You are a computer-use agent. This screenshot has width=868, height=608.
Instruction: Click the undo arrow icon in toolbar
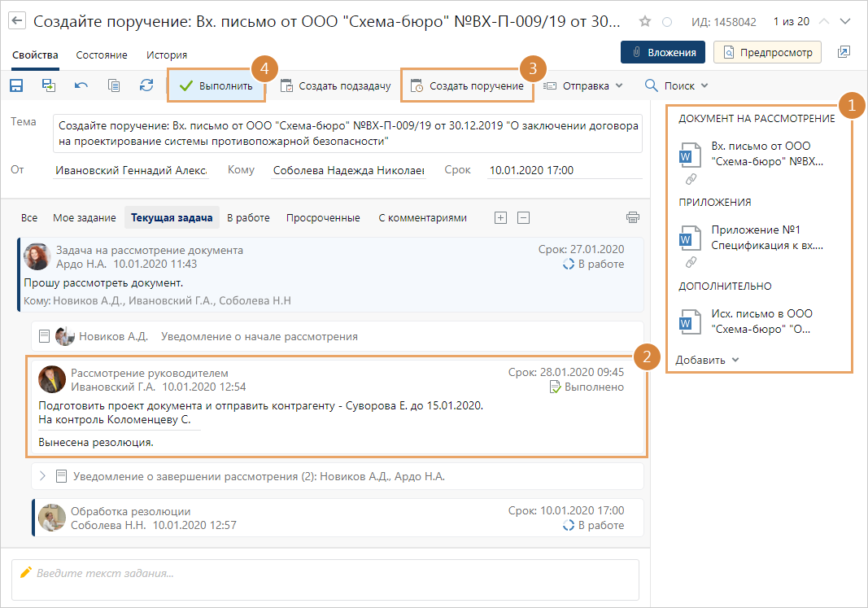point(81,85)
